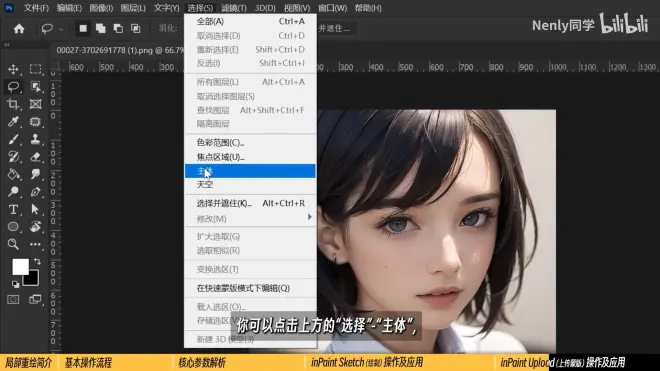Image resolution: width=660 pixels, height=371 pixels.
Task: Select the Zoom magnifier tool
Action: 13,244
